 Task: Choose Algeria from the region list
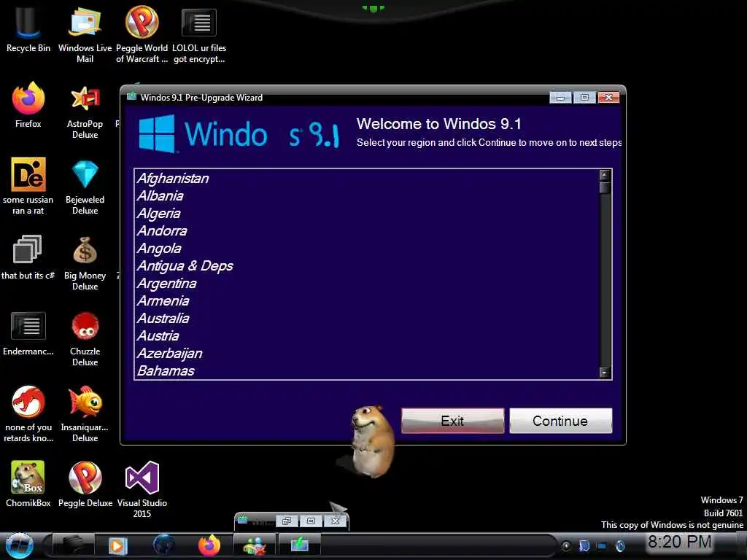pos(366,214)
